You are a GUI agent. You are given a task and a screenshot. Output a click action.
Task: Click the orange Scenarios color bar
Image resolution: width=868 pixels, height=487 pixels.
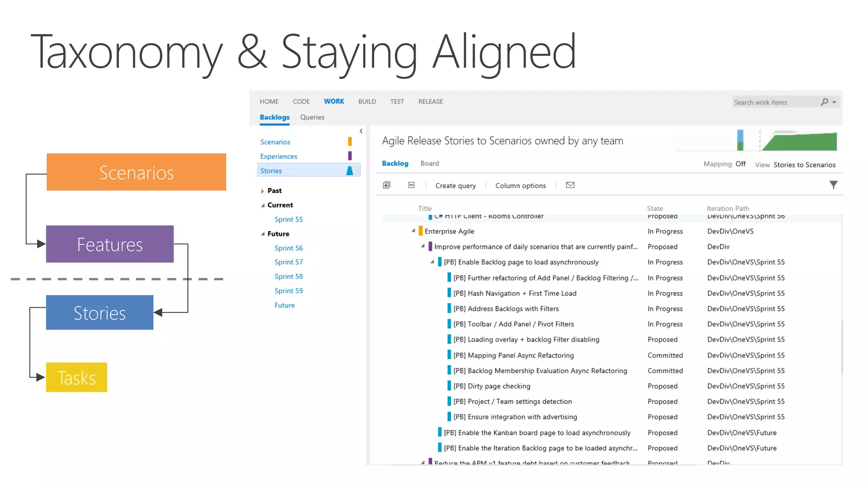tap(350, 141)
